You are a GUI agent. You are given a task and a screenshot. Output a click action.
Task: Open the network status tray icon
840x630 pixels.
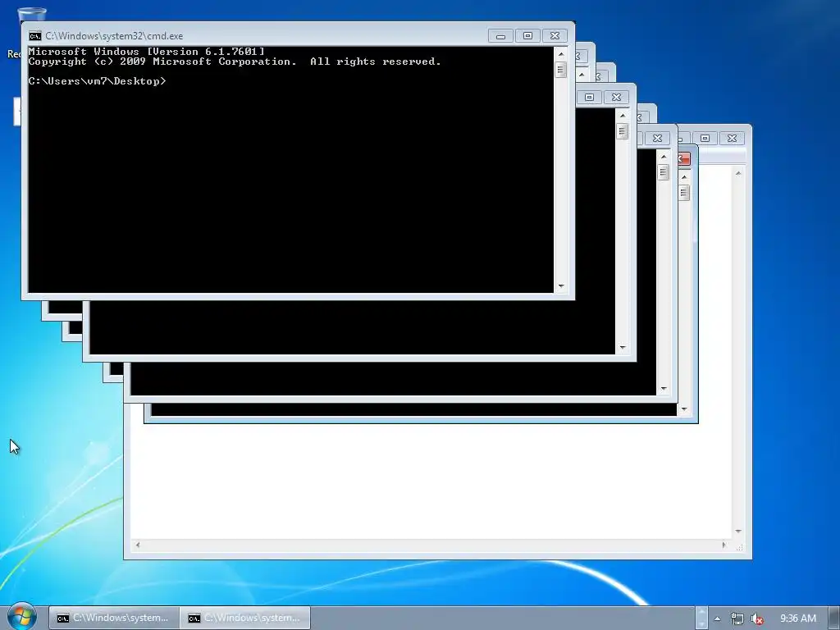click(737, 619)
